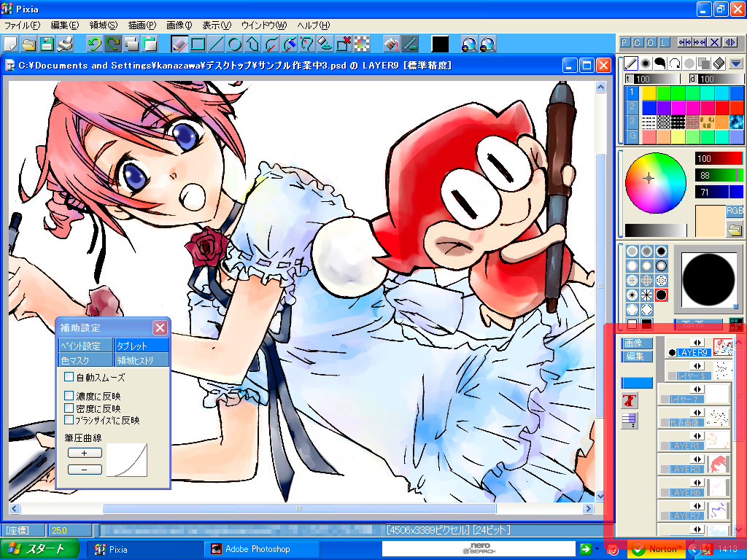The image size is (747, 560).
Task: Click the 画像 button in layer panel
Action: [637, 343]
